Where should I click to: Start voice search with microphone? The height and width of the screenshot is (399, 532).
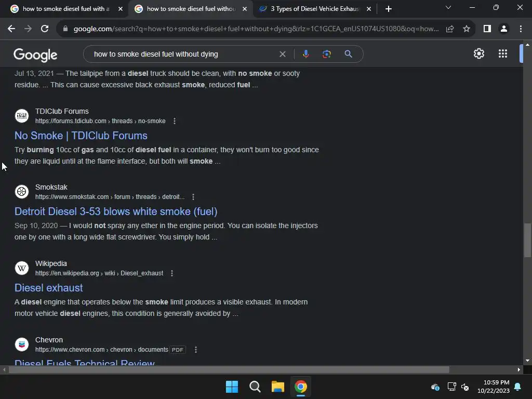tap(306, 54)
